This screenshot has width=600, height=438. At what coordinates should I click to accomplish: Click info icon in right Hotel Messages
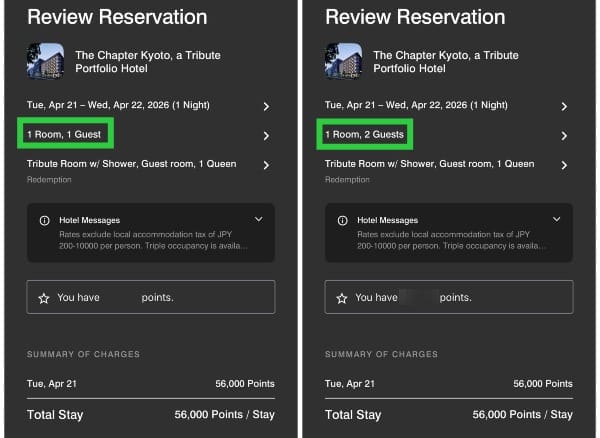(x=342, y=220)
